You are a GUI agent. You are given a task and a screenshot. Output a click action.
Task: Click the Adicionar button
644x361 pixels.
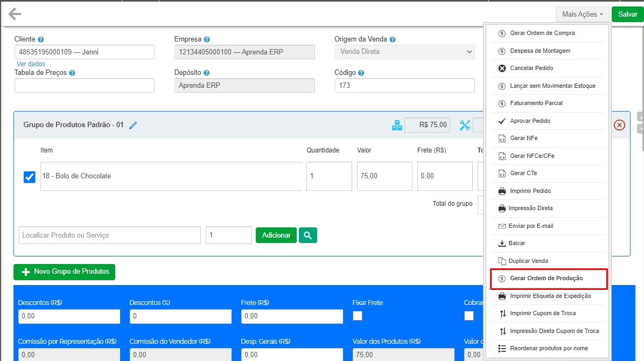(276, 235)
